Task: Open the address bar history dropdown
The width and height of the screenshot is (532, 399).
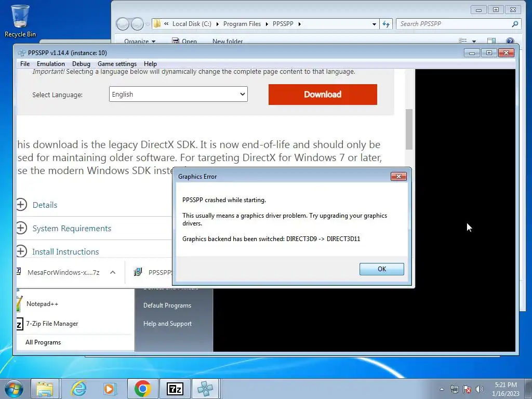Action: (374, 24)
